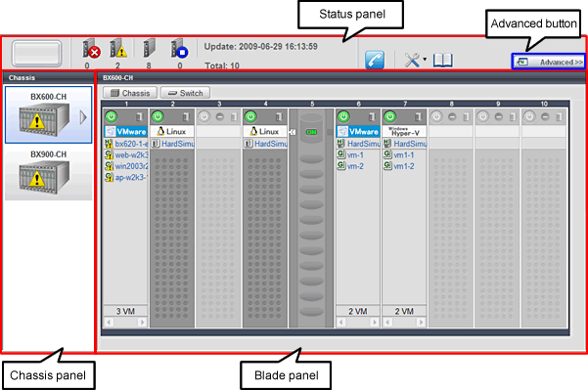Screen dimensions: 588x390
Task: Click the warning servers status icon
Action: coord(118,48)
